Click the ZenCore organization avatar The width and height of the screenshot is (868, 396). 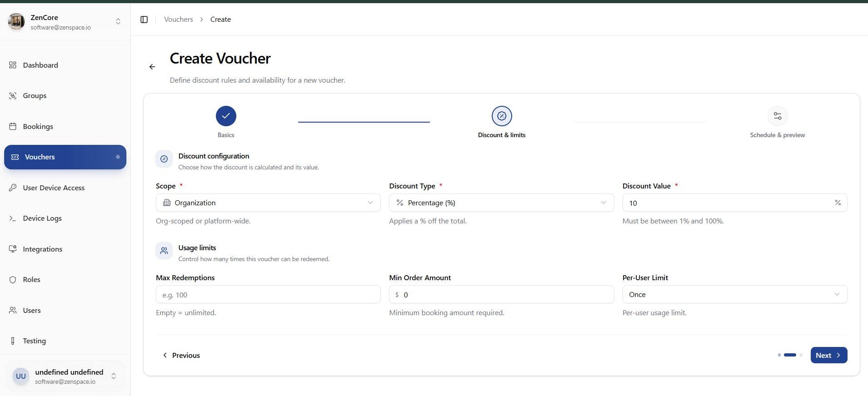tap(16, 21)
